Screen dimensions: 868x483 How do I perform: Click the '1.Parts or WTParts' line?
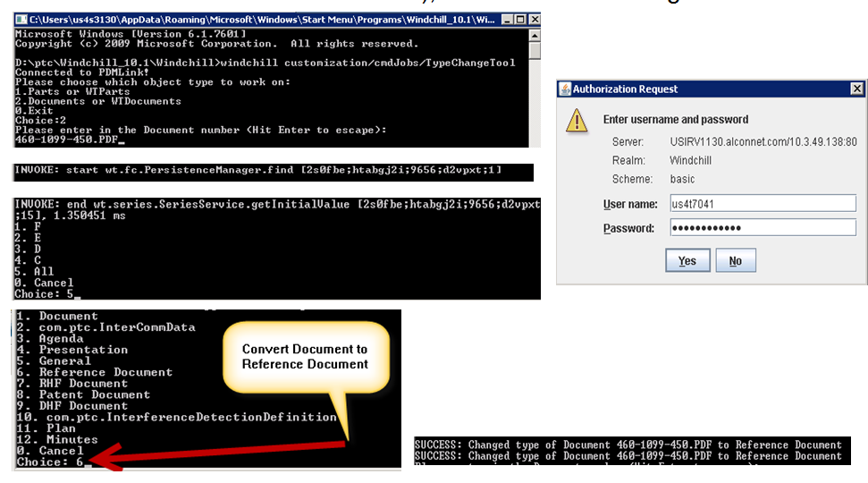72,92
